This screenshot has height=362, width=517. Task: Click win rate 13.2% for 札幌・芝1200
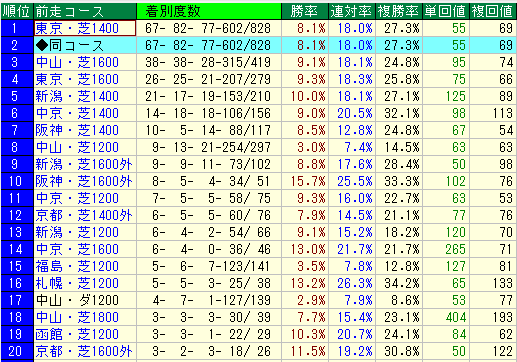pos(308,283)
